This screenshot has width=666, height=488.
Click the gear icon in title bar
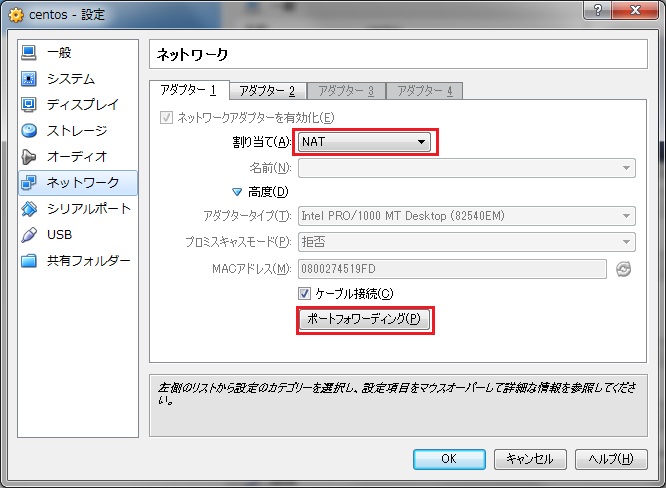coord(16,15)
